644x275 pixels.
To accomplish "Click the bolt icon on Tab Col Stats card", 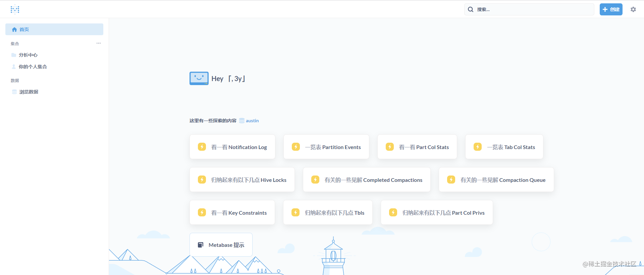I will click(478, 147).
